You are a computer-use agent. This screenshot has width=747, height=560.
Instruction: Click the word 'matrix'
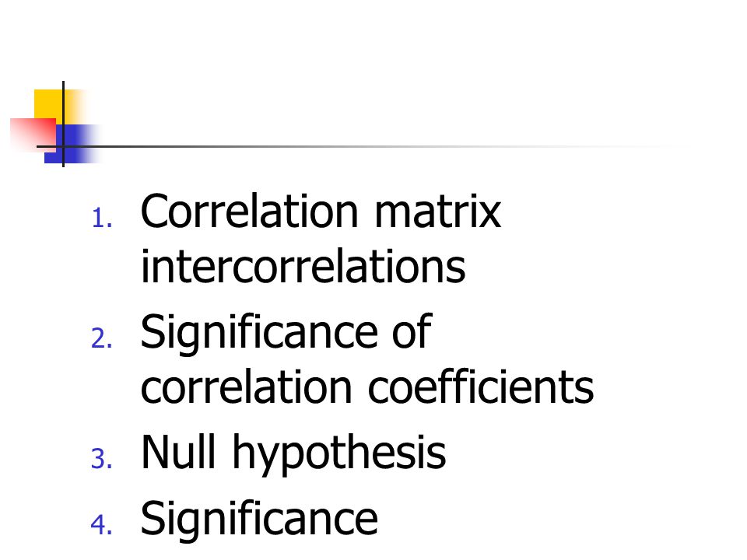pos(437,211)
